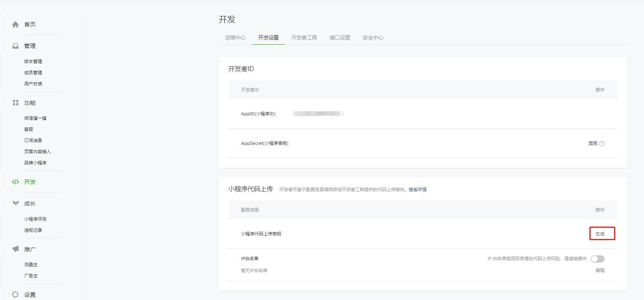The image size is (644, 300).
Task: Select the 接口设置 tab
Action: (340, 37)
